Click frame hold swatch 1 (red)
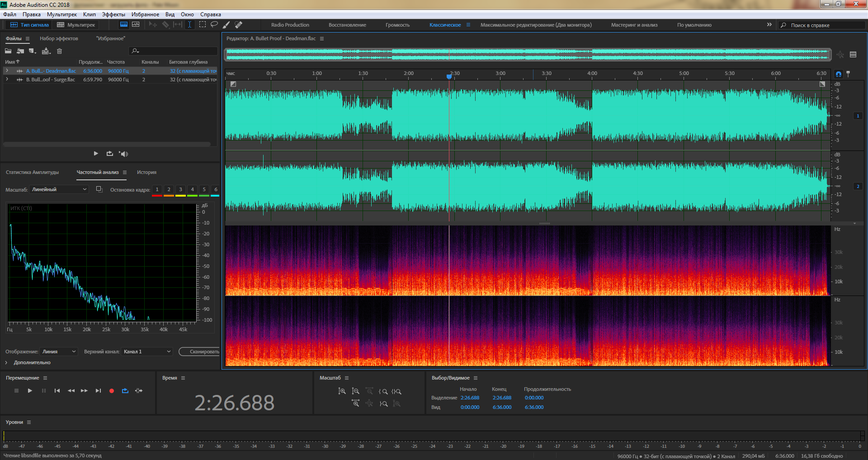The width and height of the screenshot is (868, 460). click(157, 190)
